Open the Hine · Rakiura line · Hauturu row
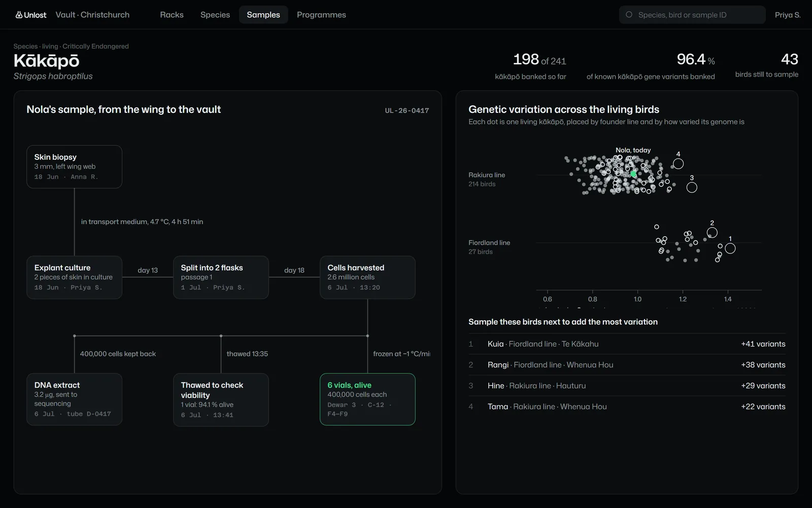The height and width of the screenshot is (508, 812). pos(627,386)
